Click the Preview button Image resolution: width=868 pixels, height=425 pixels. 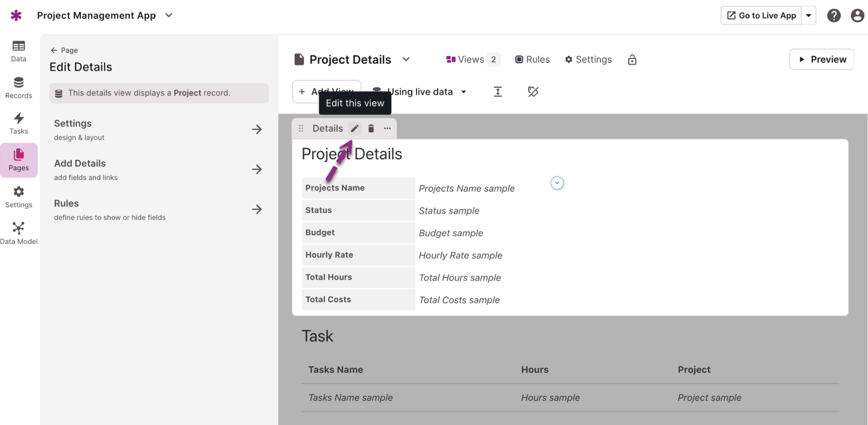(821, 59)
